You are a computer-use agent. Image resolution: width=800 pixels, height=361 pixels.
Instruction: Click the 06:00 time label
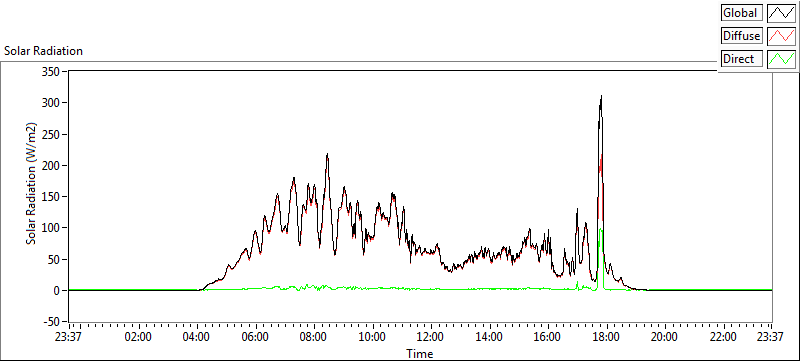256,337
